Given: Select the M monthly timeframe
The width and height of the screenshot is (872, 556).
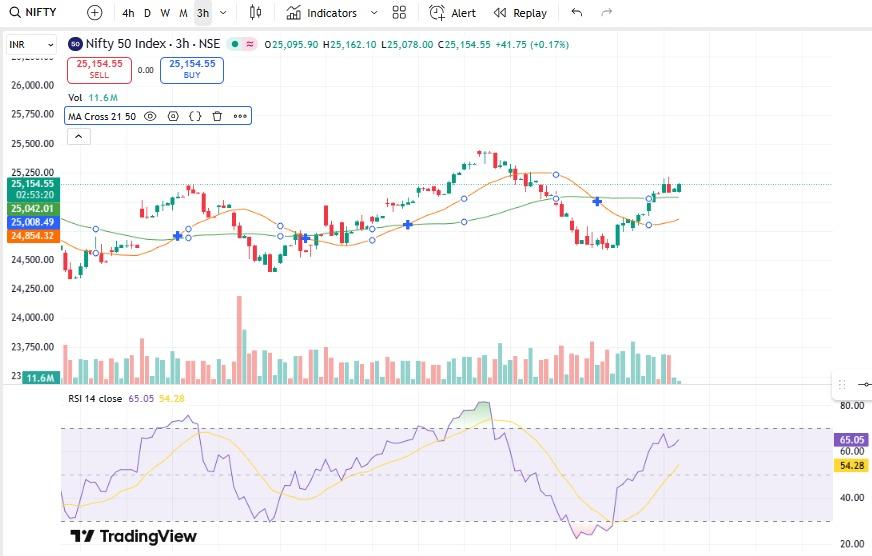Looking at the screenshot, I should [183, 13].
